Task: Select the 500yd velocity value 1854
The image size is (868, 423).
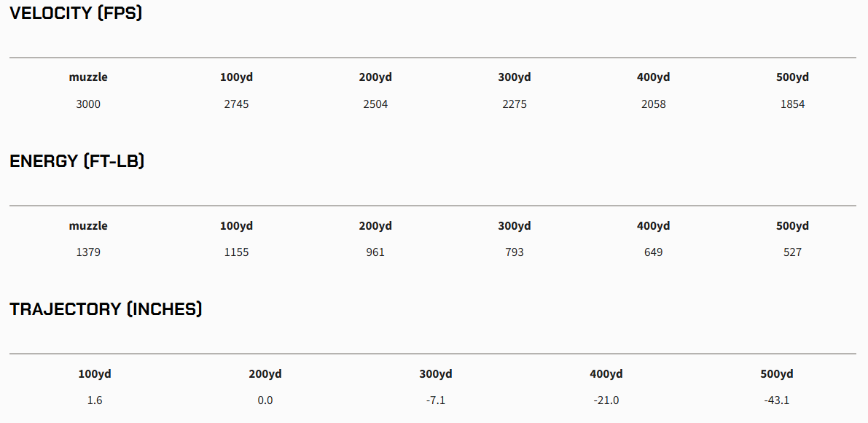Action: 792,104
